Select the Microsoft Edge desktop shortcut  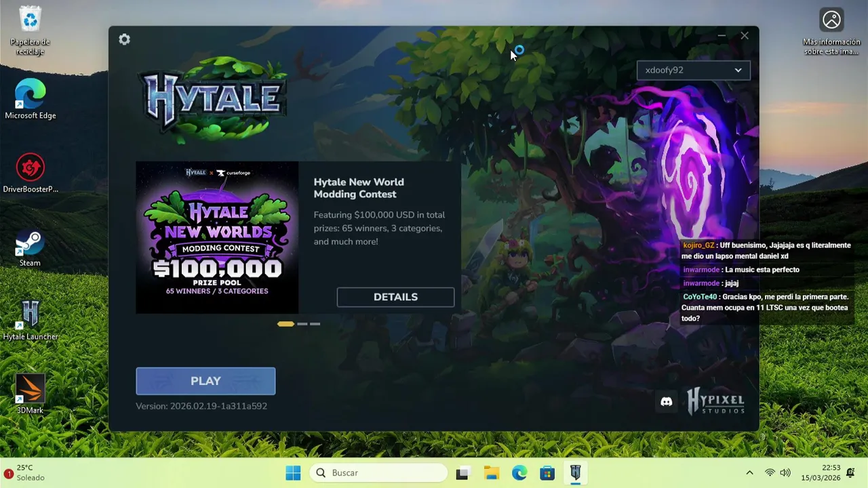click(30, 100)
